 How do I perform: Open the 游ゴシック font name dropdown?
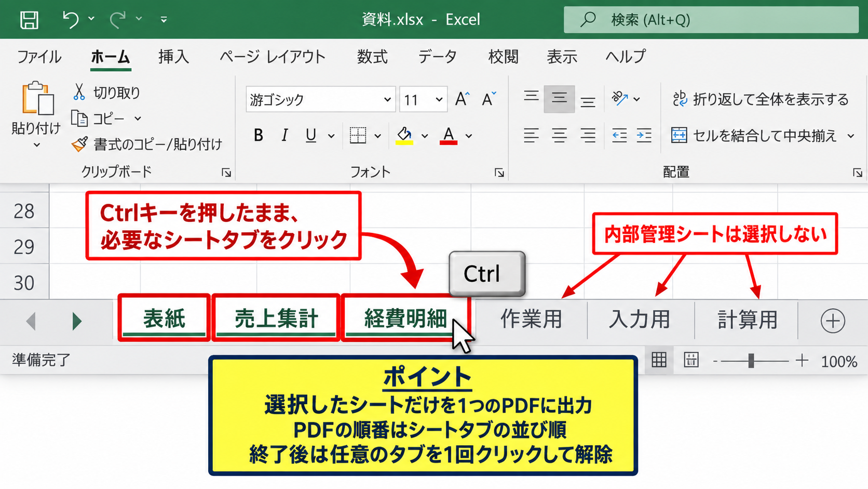[x=387, y=99]
